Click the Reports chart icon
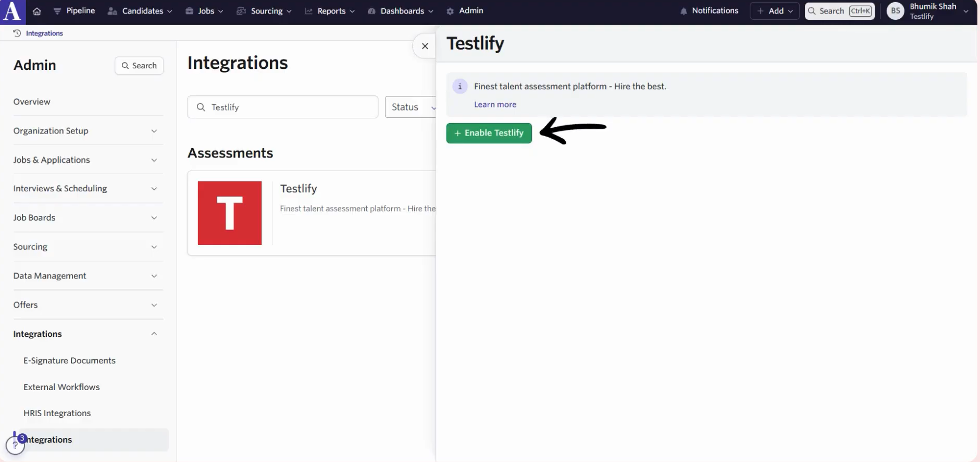980x462 pixels. (309, 11)
